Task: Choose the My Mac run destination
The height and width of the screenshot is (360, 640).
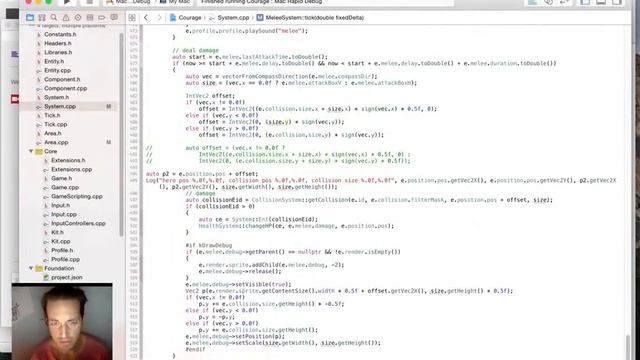Action: point(175,2)
